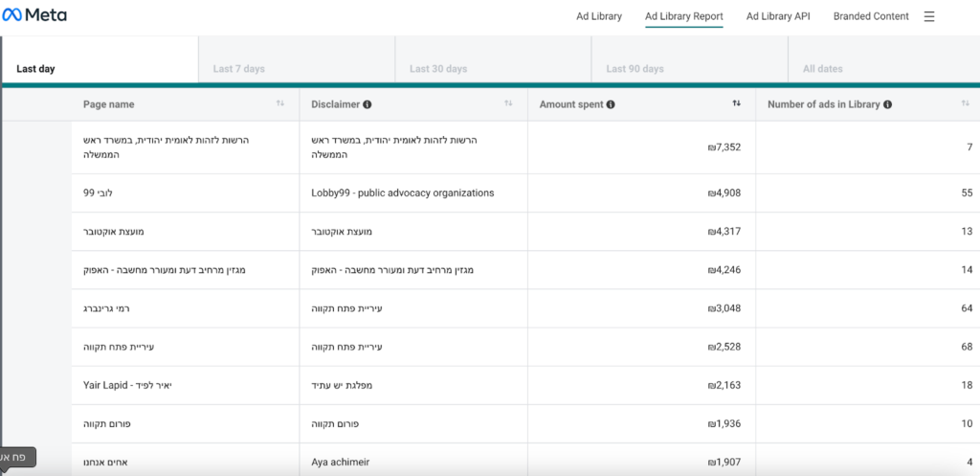Click the Yair Lapid page row

click(x=140, y=384)
